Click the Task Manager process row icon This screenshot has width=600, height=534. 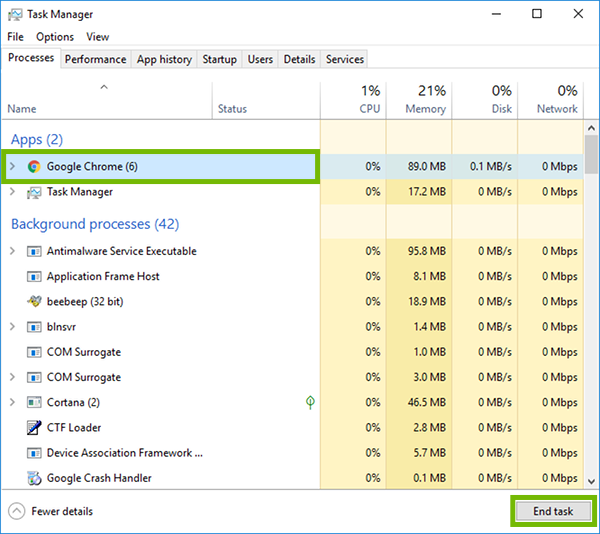coord(34,192)
